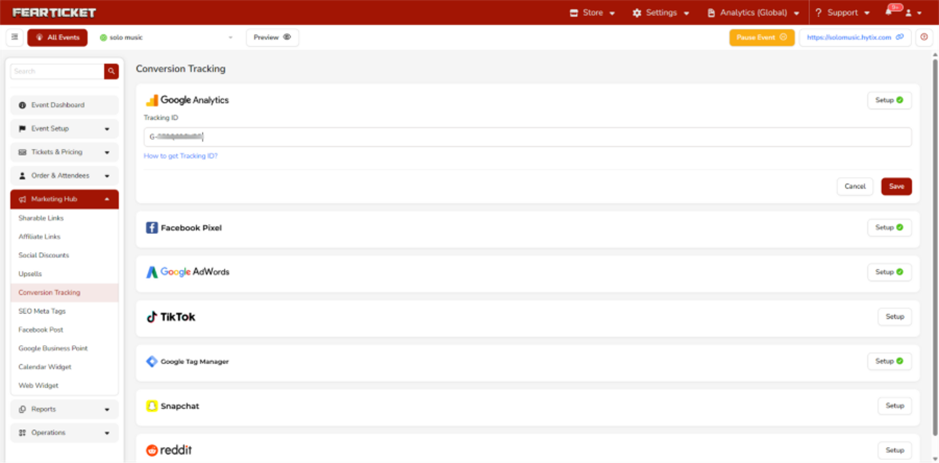Focus sidebar Search field
Screen dimensions: 939x463
(57, 71)
